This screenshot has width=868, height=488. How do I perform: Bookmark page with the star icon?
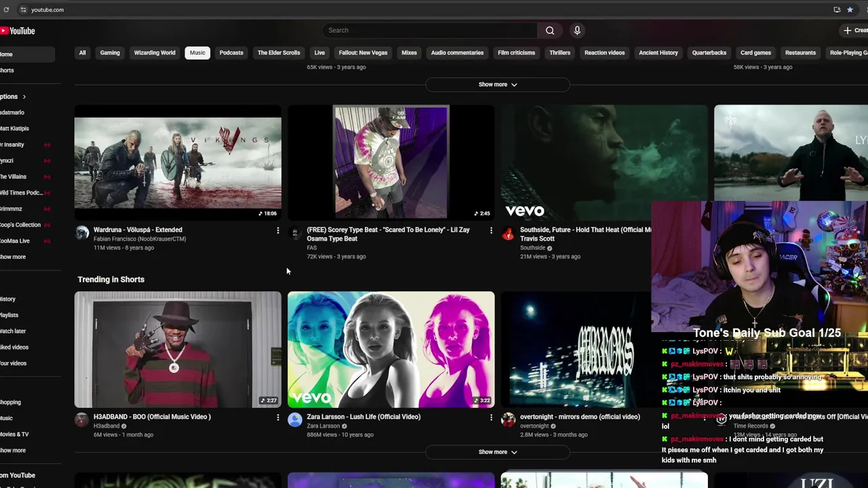(850, 9)
